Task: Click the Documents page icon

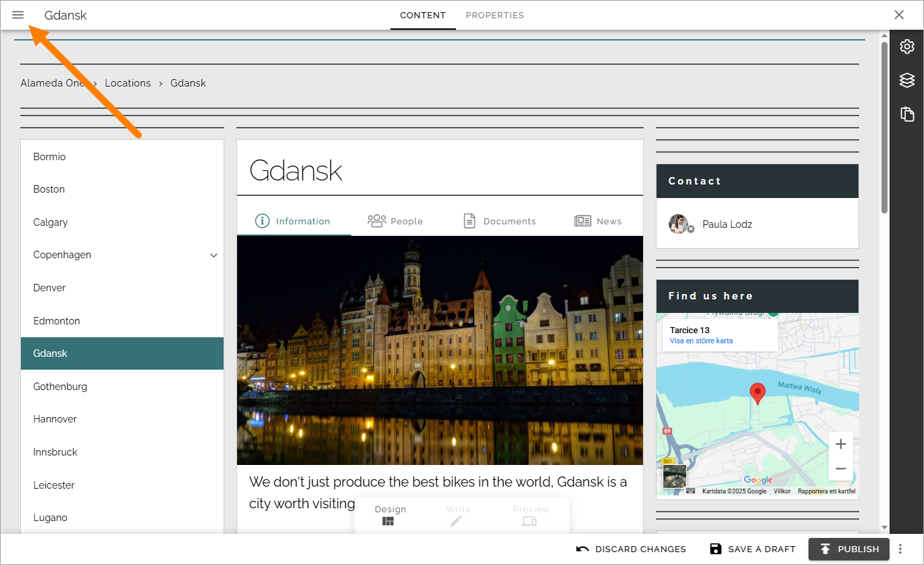Action: (469, 221)
